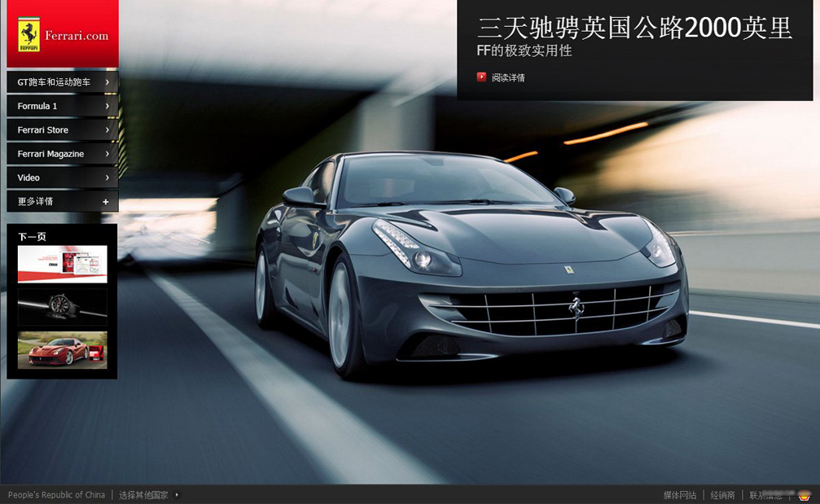This screenshot has height=504, width=820.
Task: Expand the Formula 1 chevron arrow
Action: 107,106
